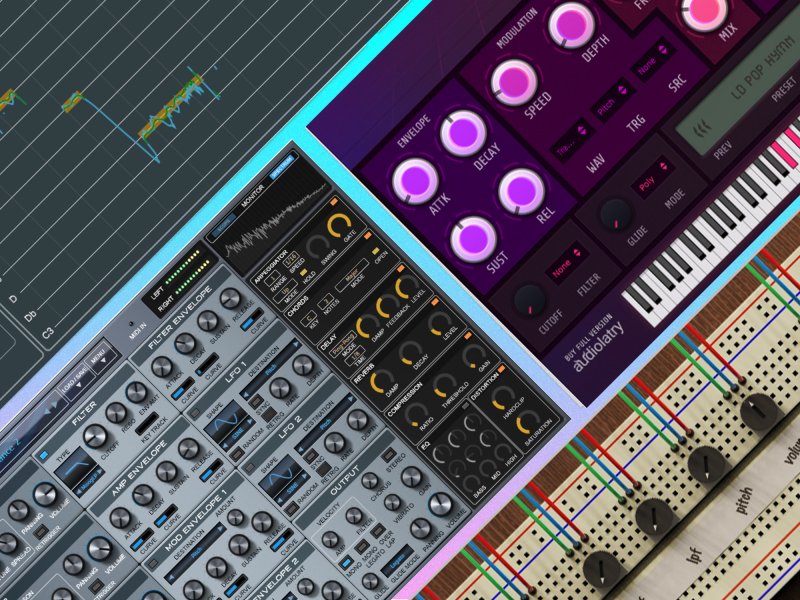800x600 pixels.
Task: Toggle the Delay effect on/off indicator
Action: [401, 268]
